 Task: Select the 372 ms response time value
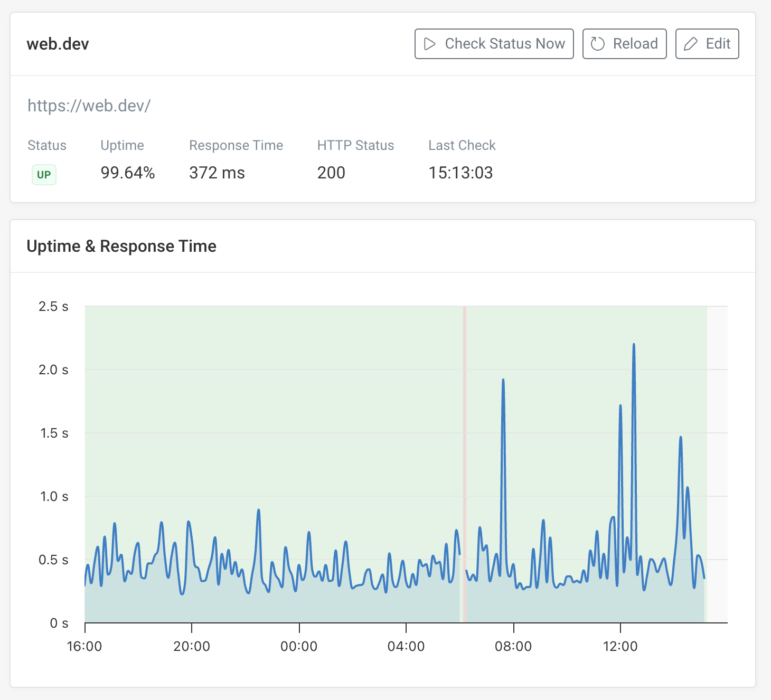tap(217, 173)
